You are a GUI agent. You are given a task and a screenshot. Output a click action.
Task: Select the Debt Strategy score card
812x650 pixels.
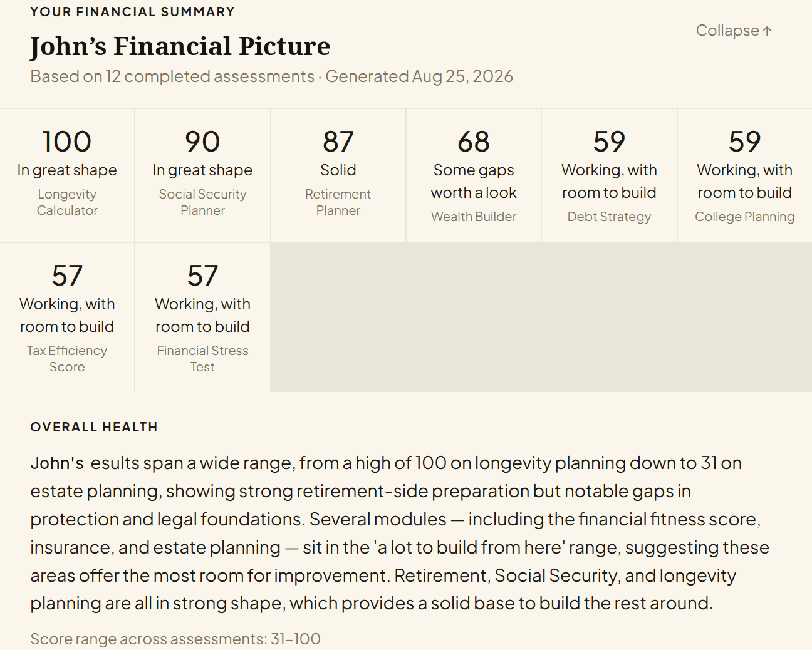pos(609,175)
